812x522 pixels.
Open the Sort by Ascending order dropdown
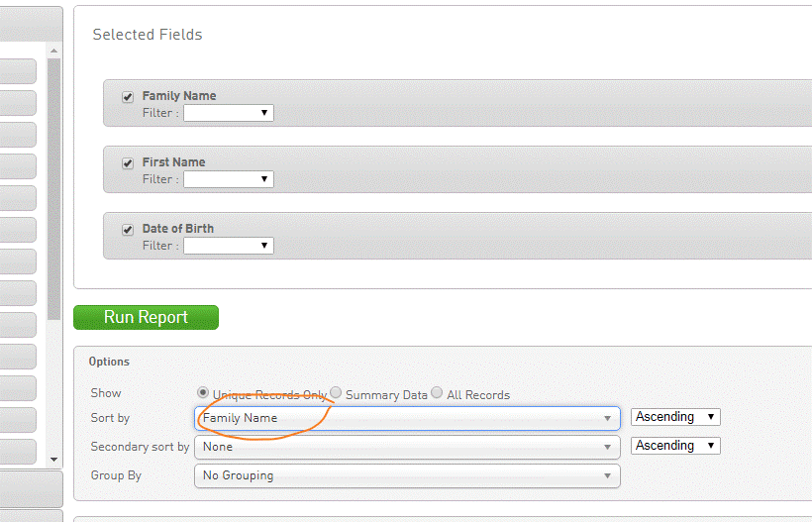[x=675, y=417]
